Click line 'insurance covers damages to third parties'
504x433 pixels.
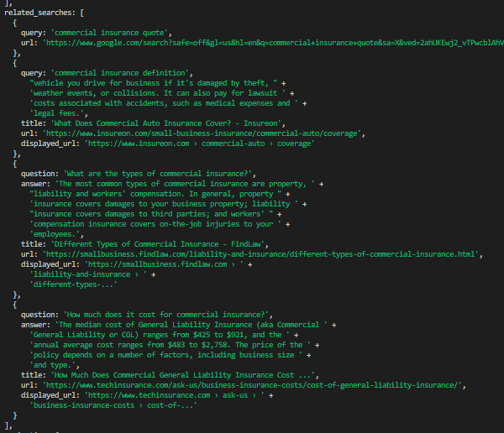(x=151, y=214)
